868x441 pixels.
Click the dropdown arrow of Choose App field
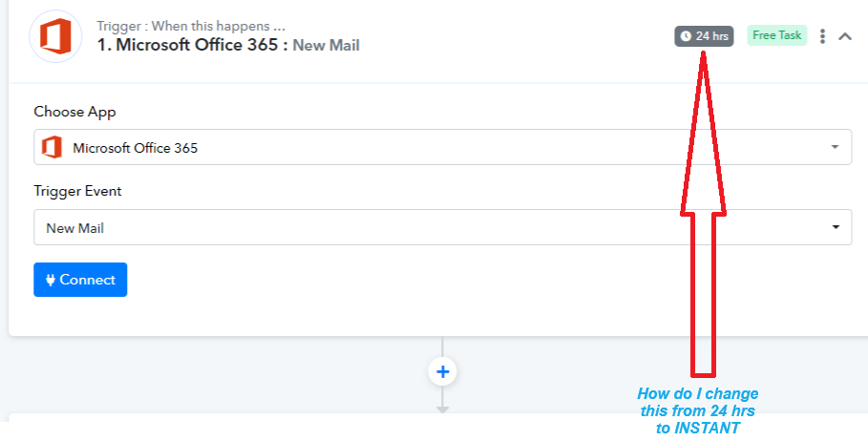click(x=835, y=147)
